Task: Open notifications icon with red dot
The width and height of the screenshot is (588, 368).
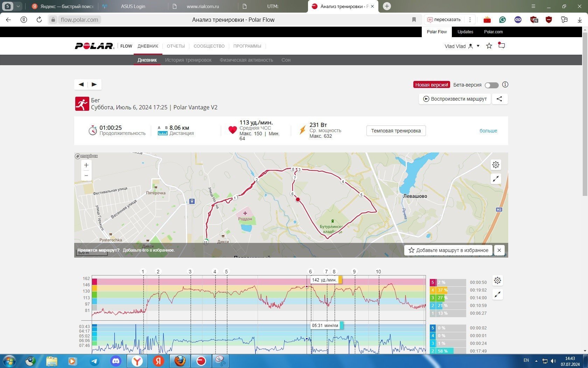Action: [502, 46]
